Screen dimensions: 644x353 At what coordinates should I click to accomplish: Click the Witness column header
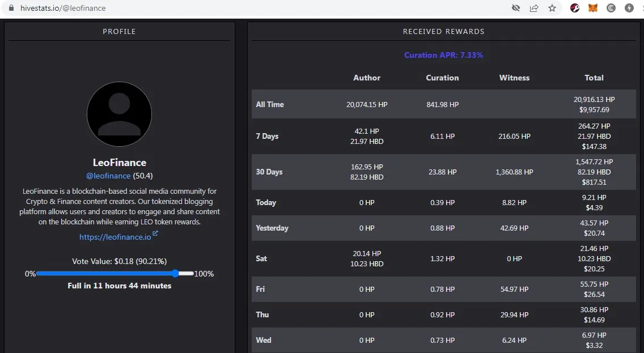click(x=514, y=78)
